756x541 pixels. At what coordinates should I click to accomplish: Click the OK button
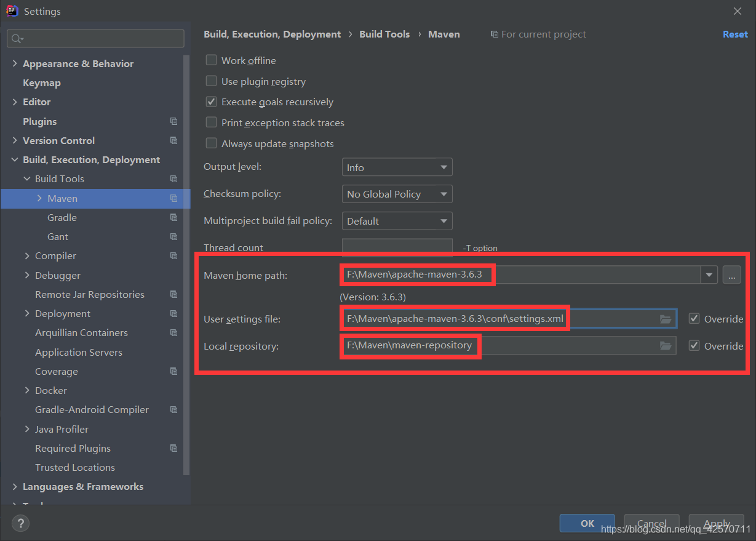tap(587, 523)
